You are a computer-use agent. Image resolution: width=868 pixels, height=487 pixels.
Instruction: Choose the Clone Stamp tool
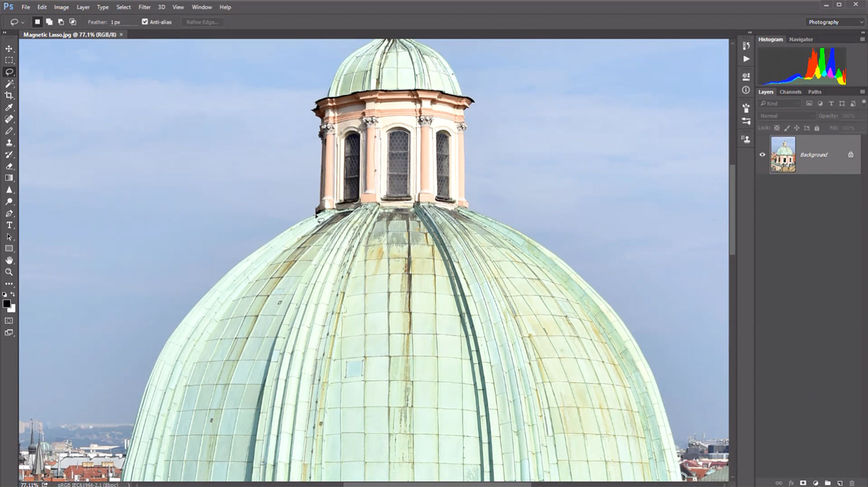point(9,143)
